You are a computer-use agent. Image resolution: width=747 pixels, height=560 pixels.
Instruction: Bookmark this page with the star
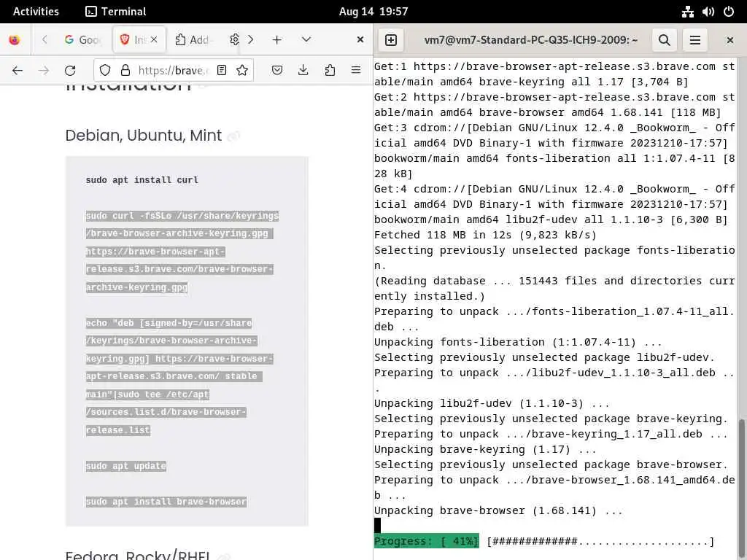(242, 71)
